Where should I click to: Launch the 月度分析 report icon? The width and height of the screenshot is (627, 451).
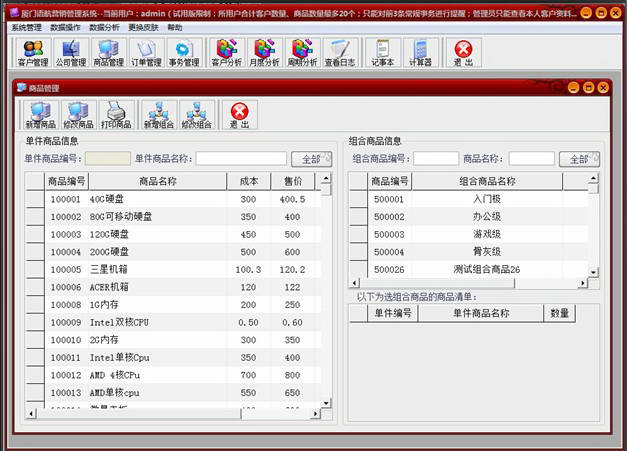click(x=264, y=53)
